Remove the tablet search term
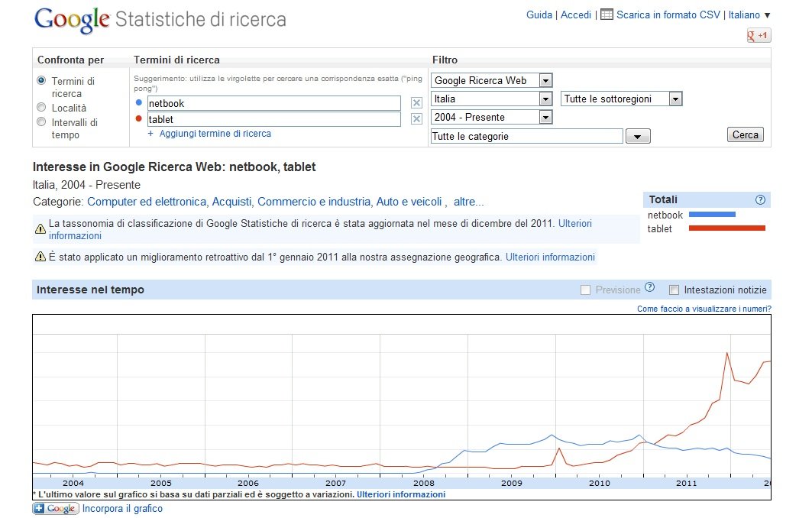Image resolution: width=812 pixels, height=518 pixels. coord(416,119)
